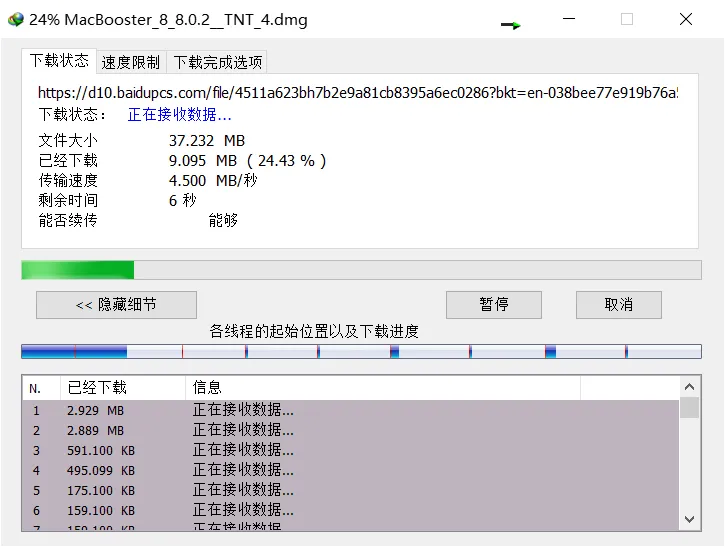Cancel download with 取消 button
725x547 pixels.
point(619,305)
